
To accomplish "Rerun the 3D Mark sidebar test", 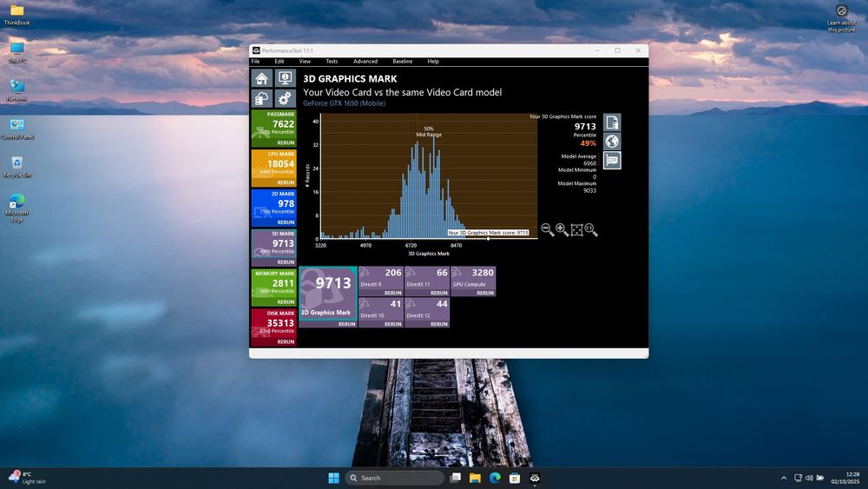I will (x=286, y=262).
